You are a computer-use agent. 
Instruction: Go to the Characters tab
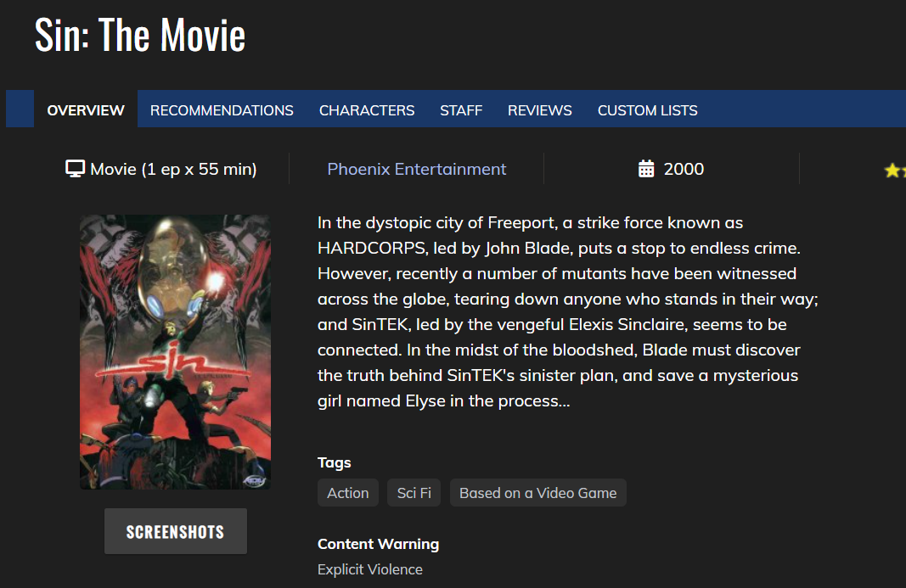pyautogui.click(x=367, y=110)
